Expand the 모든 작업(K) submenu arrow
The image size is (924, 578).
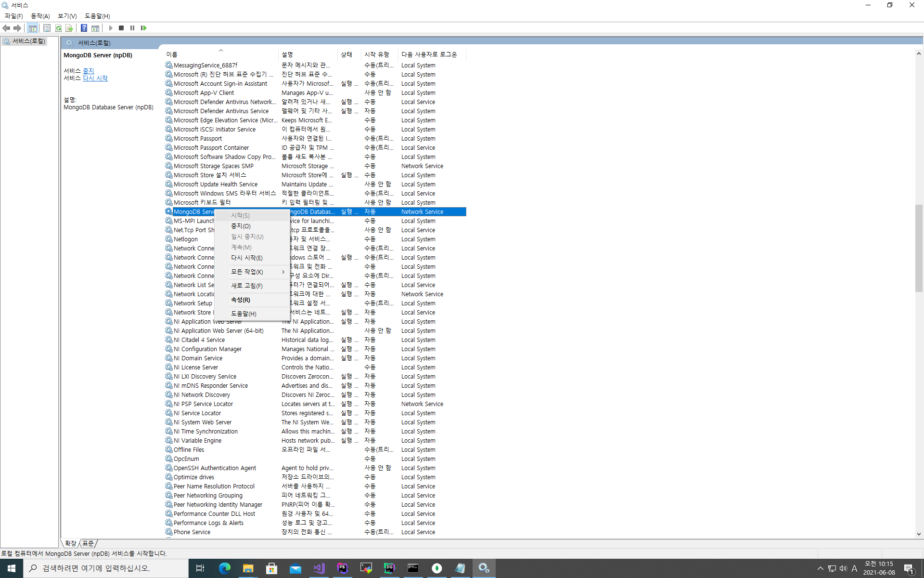pyautogui.click(x=283, y=272)
